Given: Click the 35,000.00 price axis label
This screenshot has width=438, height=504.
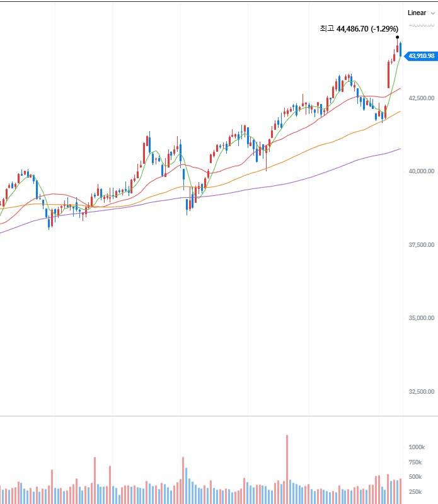Looking at the screenshot, I should pos(422,318).
